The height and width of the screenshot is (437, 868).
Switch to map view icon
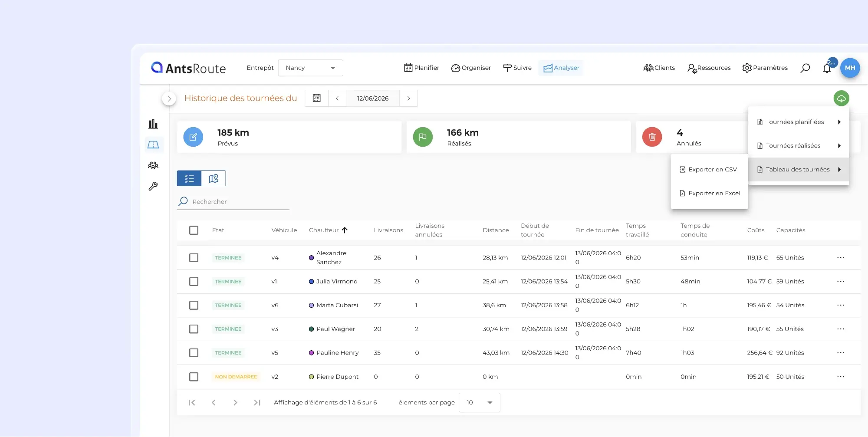click(214, 178)
